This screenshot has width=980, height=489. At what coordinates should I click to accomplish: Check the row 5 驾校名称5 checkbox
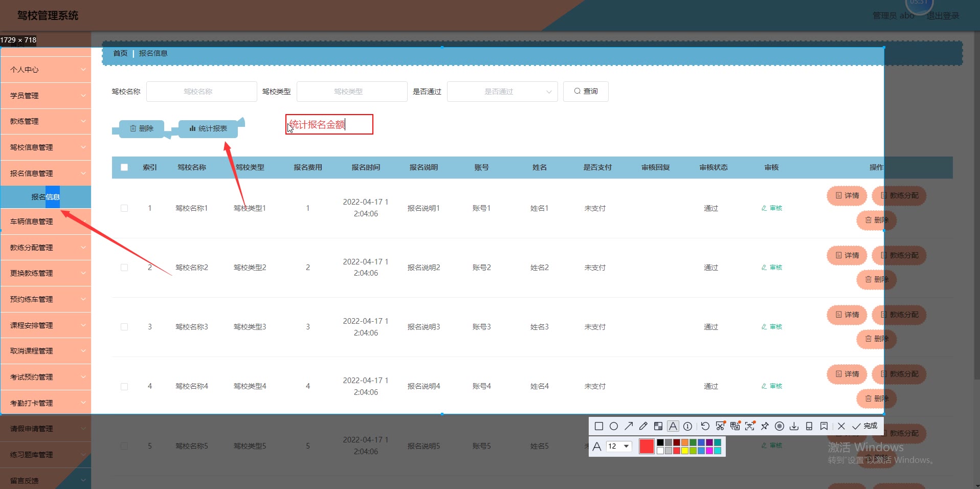click(124, 446)
